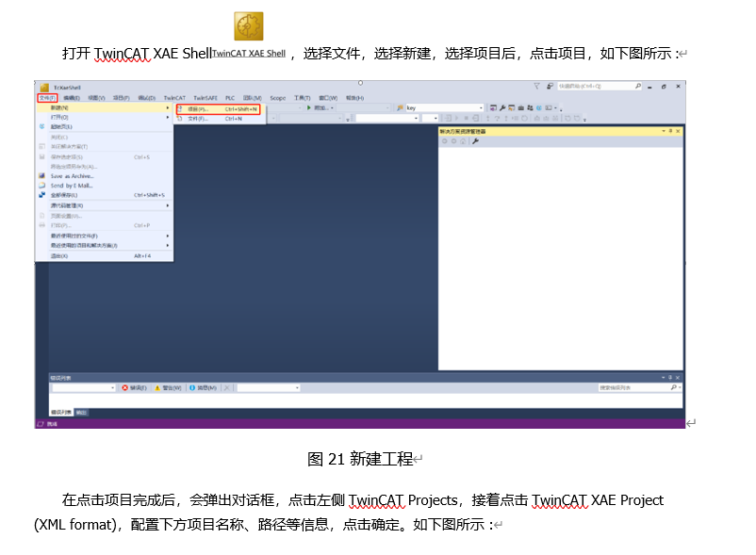
Task: Click the Save as Archive icon in the menu
Action: point(41,176)
